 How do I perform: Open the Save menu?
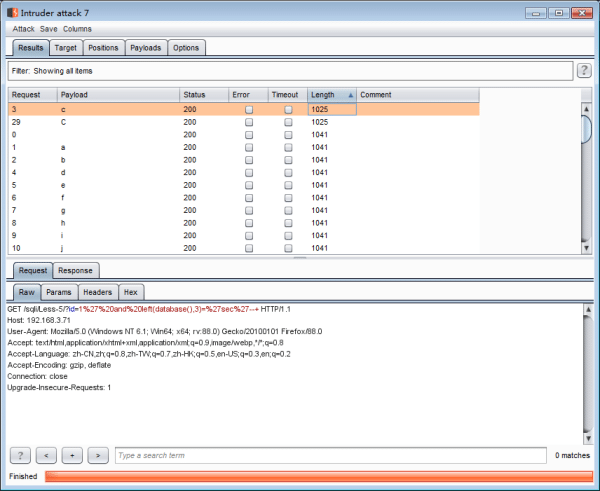pos(49,29)
